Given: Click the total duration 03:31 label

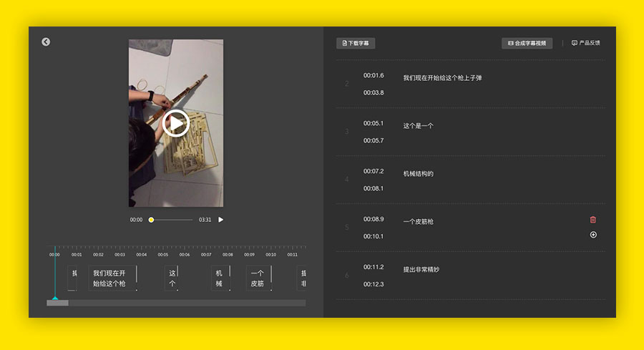Looking at the screenshot, I should (x=205, y=220).
